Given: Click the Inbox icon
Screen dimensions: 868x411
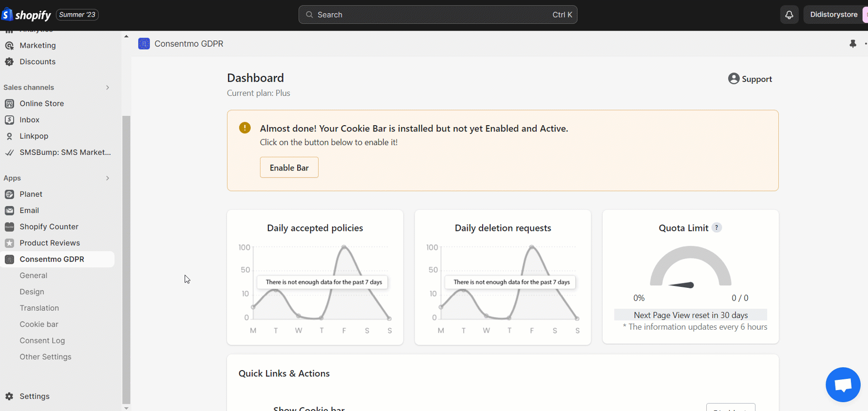Looking at the screenshot, I should (9, 120).
